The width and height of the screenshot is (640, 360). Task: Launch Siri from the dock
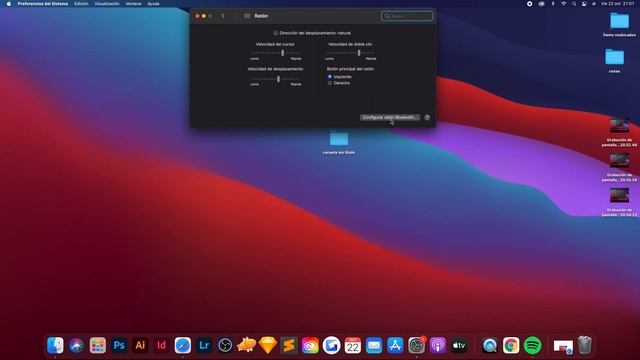(x=76, y=346)
